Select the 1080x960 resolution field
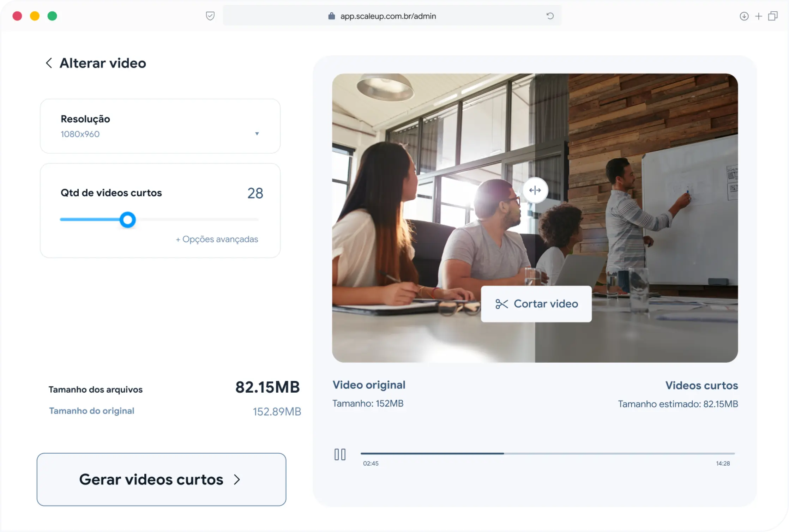This screenshot has width=789, height=532. (80, 134)
